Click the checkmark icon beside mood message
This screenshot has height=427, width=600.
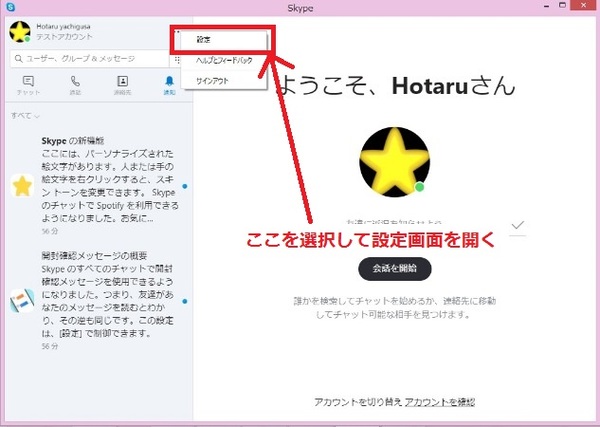click(x=518, y=225)
